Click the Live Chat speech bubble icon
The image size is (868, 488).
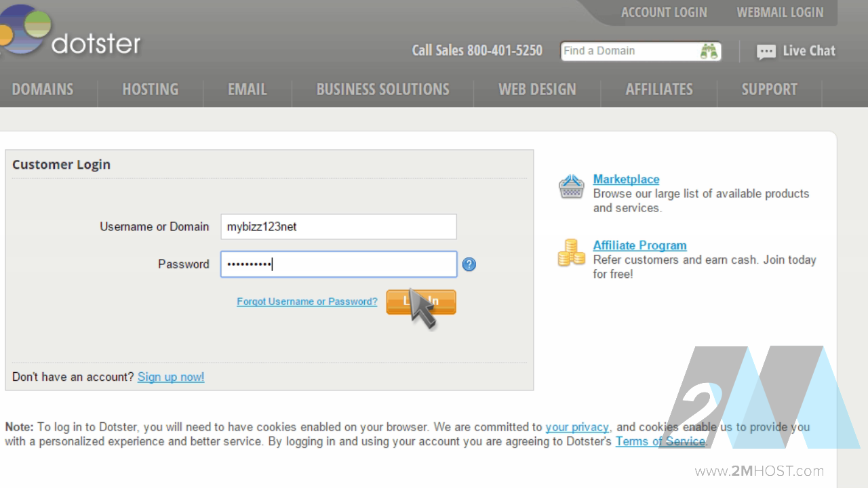pyautogui.click(x=766, y=52)
